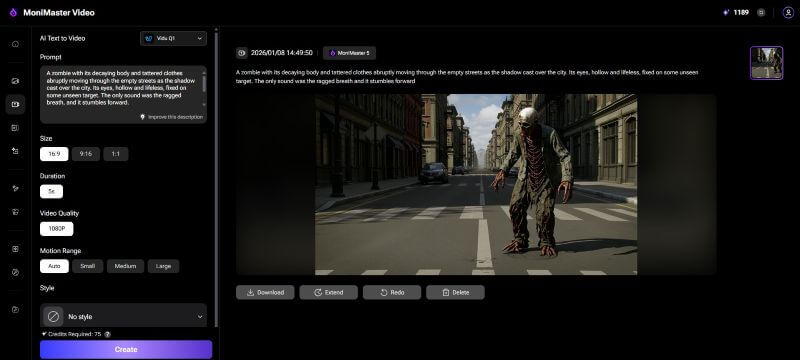Select the 5s duration option

click(52, 192)
